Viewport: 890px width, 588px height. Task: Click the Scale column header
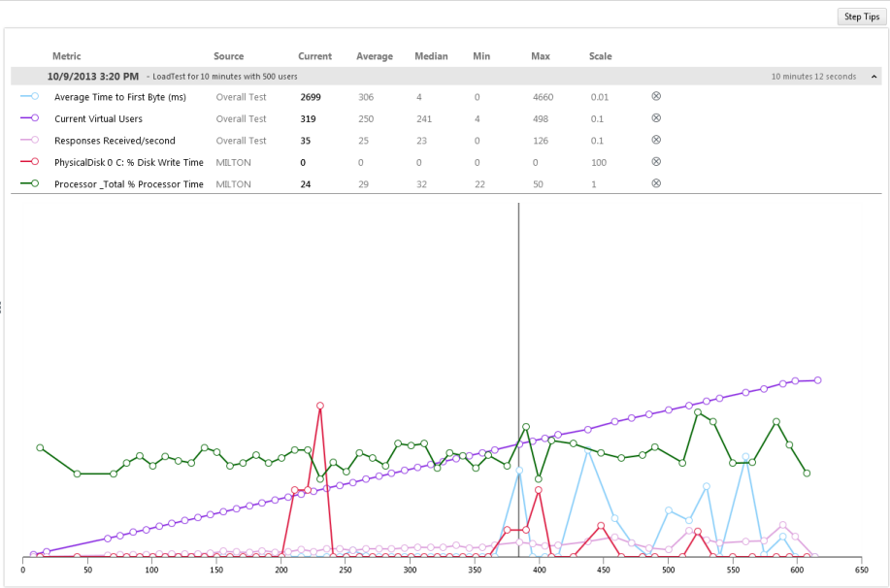coord(601,56)
